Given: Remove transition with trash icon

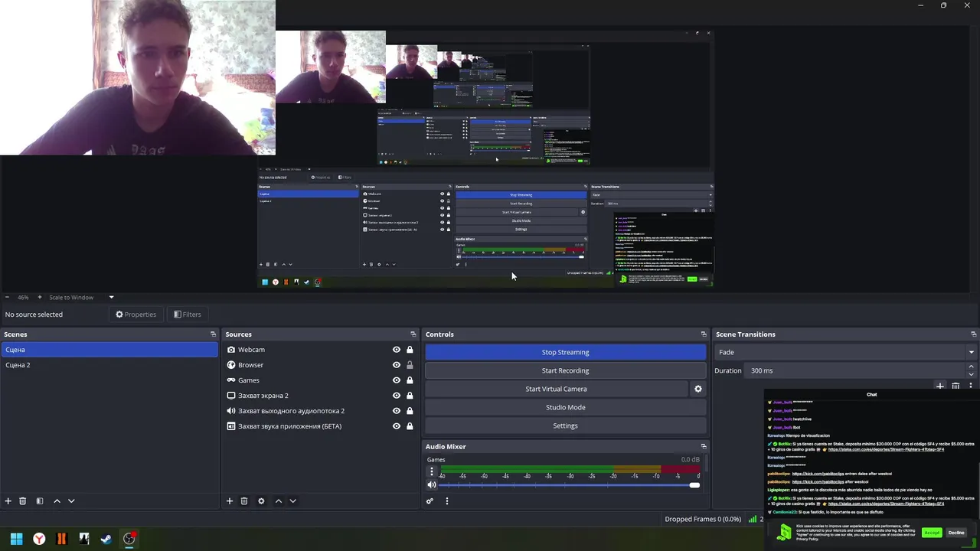Looking at the screenshot, I should tap(955, 386).
